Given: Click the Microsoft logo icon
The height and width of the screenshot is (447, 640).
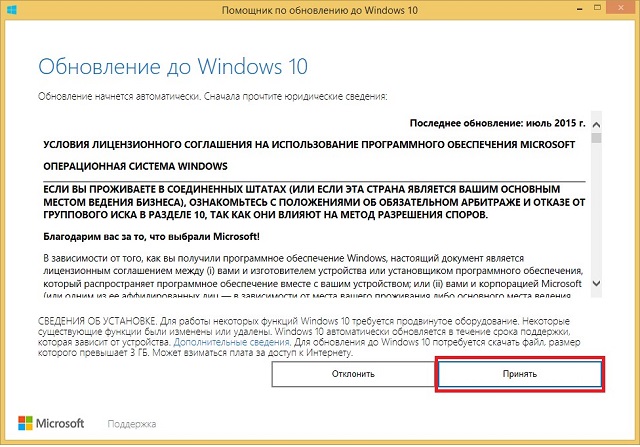Looking at the screenshot, I should (25, 423).
